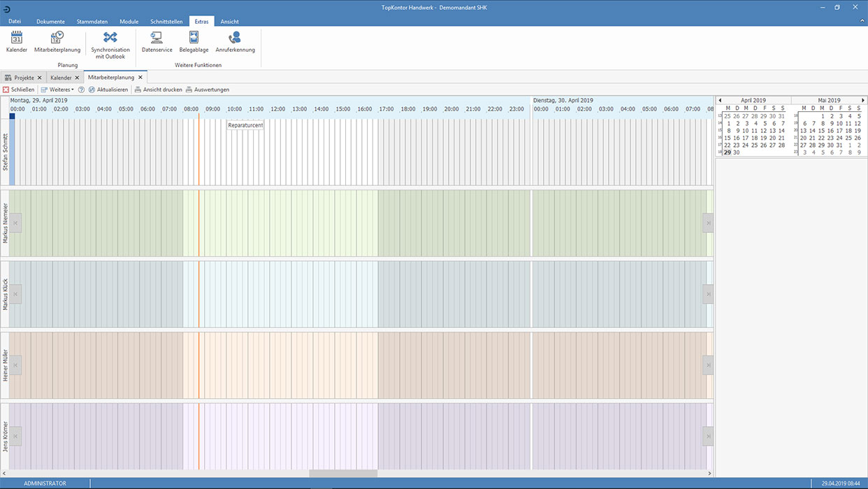Screen dimensions: 868x489
Task: Open the Mai 2019 month header
Action: point(830,101)
